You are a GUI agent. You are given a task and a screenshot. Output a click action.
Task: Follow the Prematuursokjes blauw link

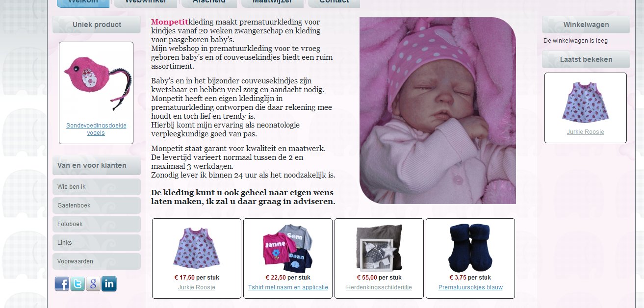[x=470, y=287]
